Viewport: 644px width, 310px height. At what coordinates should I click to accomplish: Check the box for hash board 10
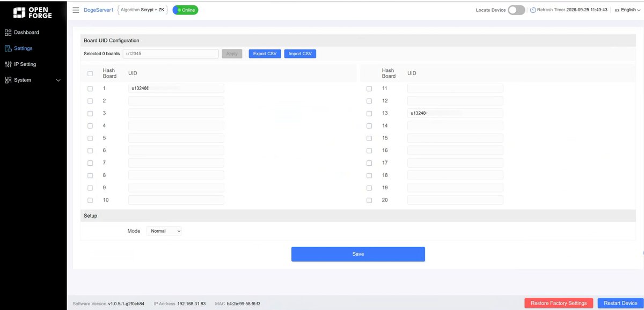click(90, 200)
